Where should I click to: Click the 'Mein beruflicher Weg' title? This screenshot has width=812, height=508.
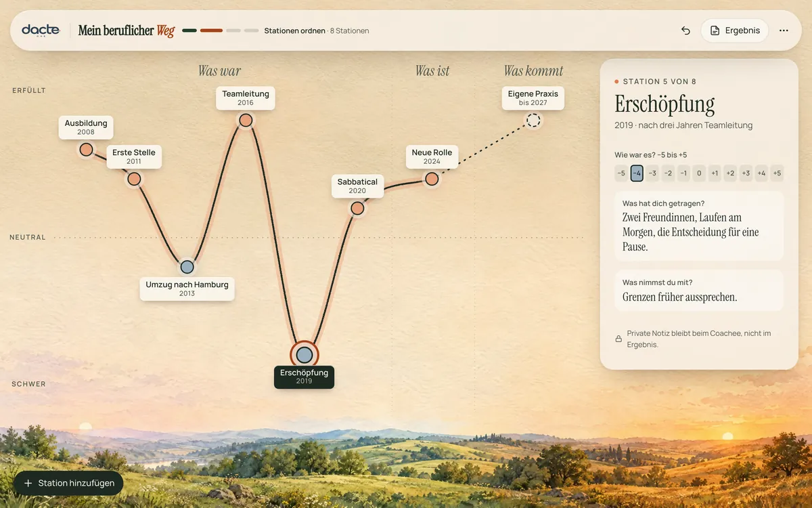click(127, 30)
